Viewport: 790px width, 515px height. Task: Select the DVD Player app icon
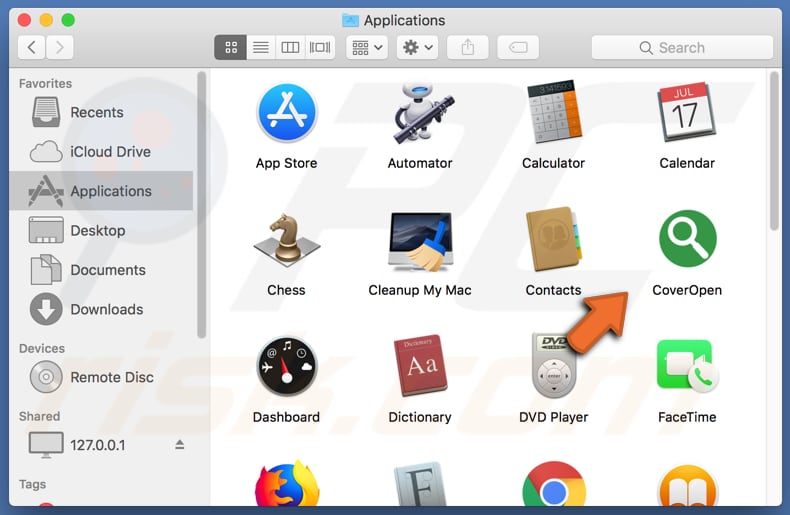coord(553,365)
